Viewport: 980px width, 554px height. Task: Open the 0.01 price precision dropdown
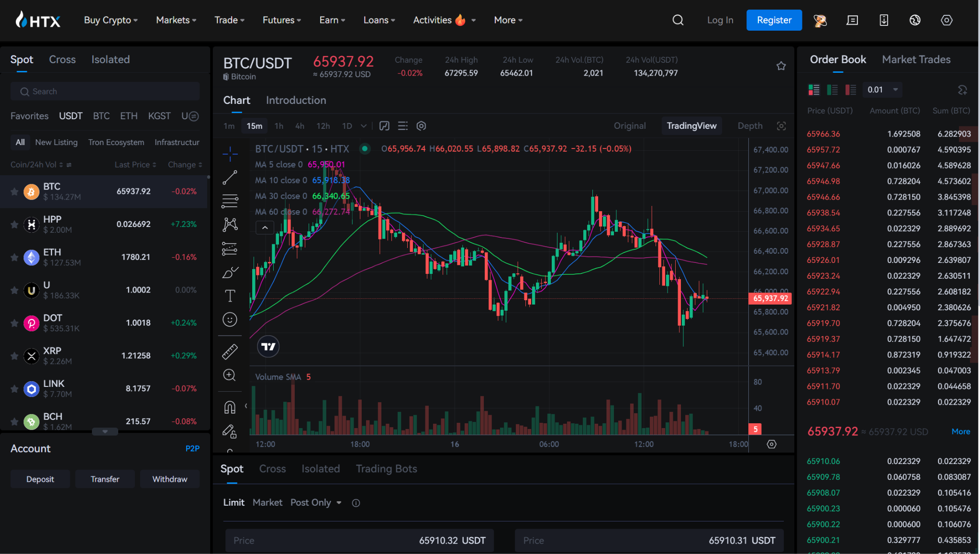882,90
